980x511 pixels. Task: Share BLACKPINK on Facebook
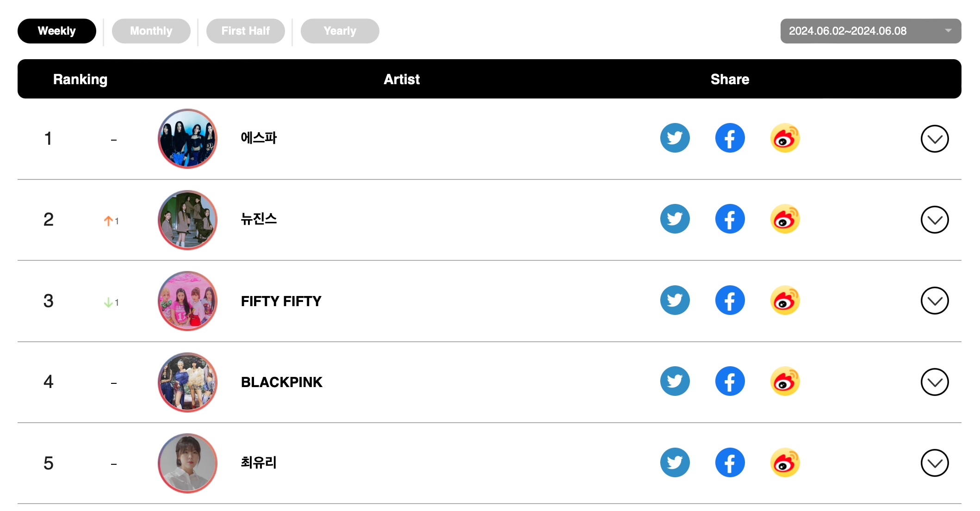(730, 381)
